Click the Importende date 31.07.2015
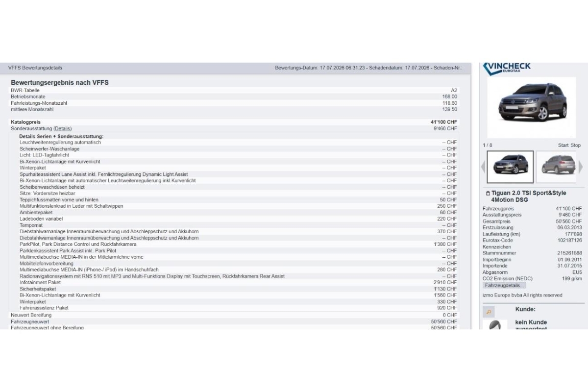This screenshot has width=588, height=392. click(x=569, y=266)
